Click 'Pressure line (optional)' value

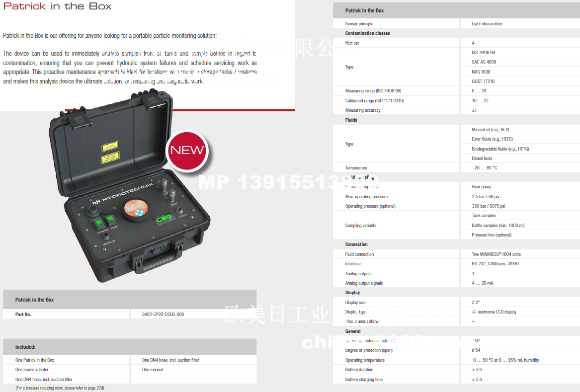(x=492, y=235)
